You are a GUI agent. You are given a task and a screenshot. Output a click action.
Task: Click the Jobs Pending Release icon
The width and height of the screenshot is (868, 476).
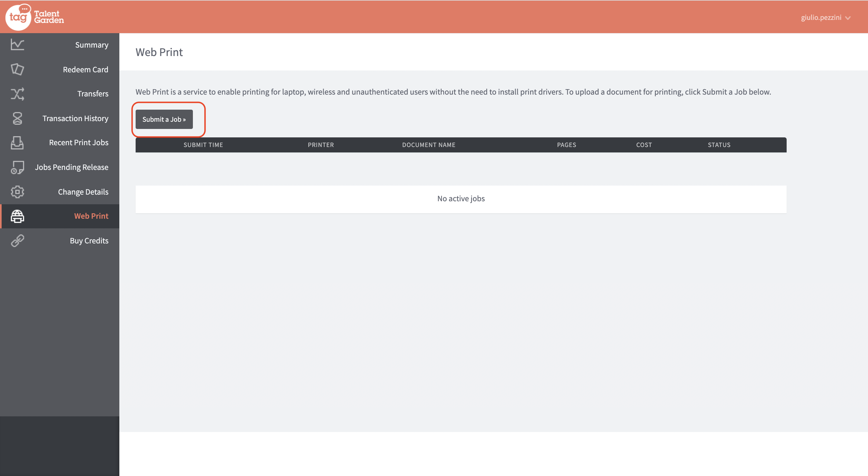click(17, 167)
